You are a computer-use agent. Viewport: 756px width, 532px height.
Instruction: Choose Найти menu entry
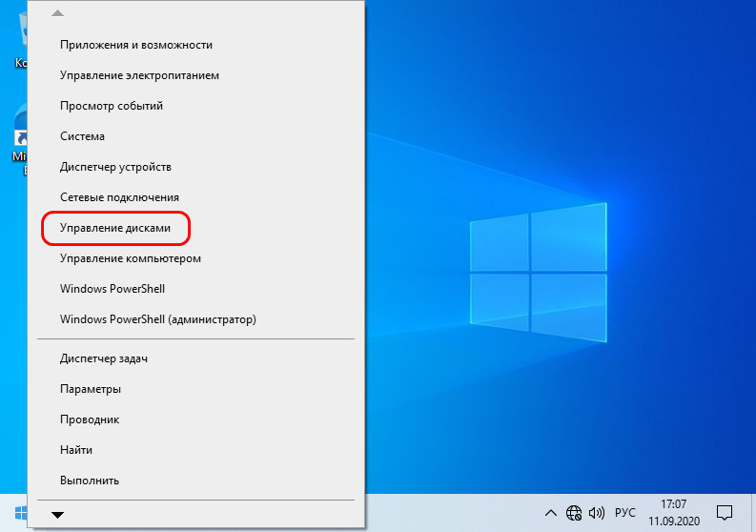195,449
